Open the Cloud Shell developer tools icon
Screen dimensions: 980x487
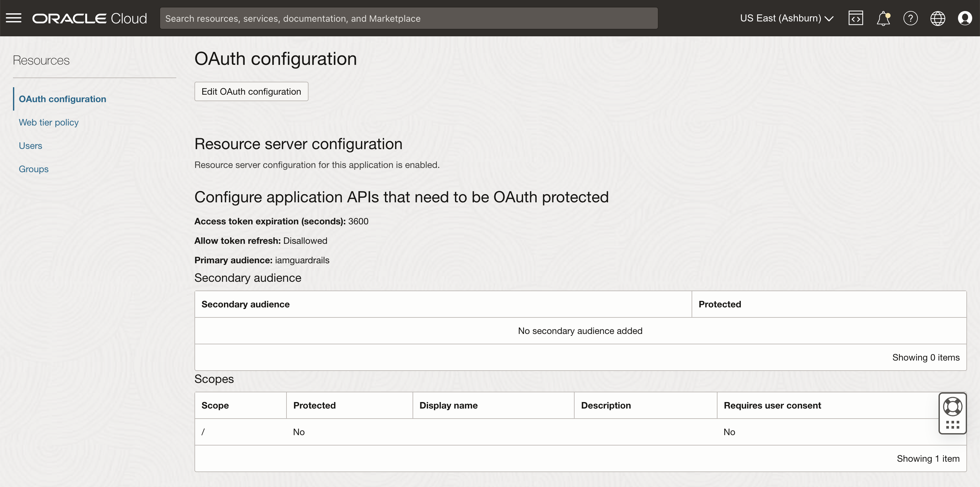pos(856,18)
